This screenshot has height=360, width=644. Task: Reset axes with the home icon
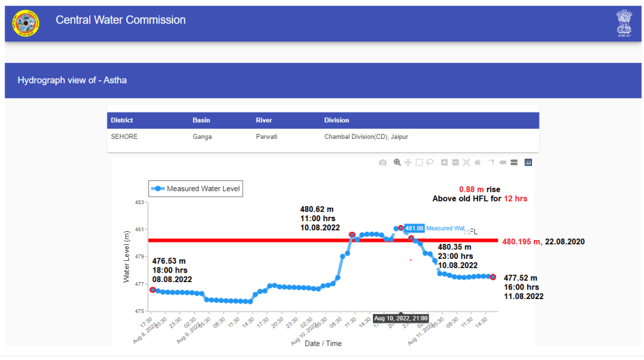coord(477,162)
